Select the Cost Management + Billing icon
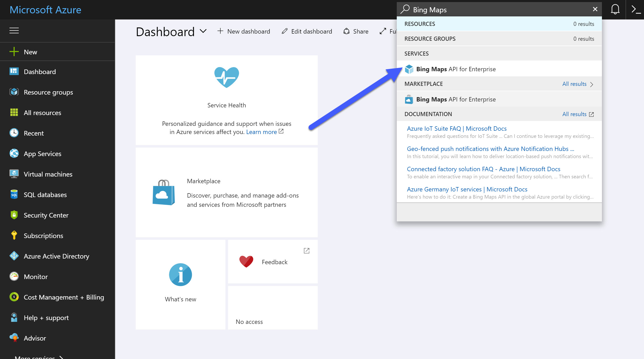 [x=13, y=297]
